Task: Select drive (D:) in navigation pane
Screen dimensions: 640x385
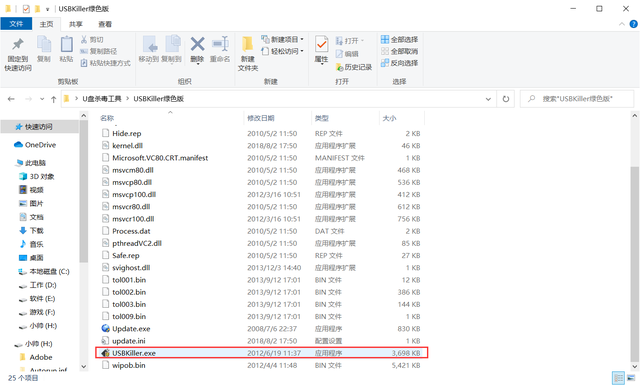Action: [x=38, y=285]
